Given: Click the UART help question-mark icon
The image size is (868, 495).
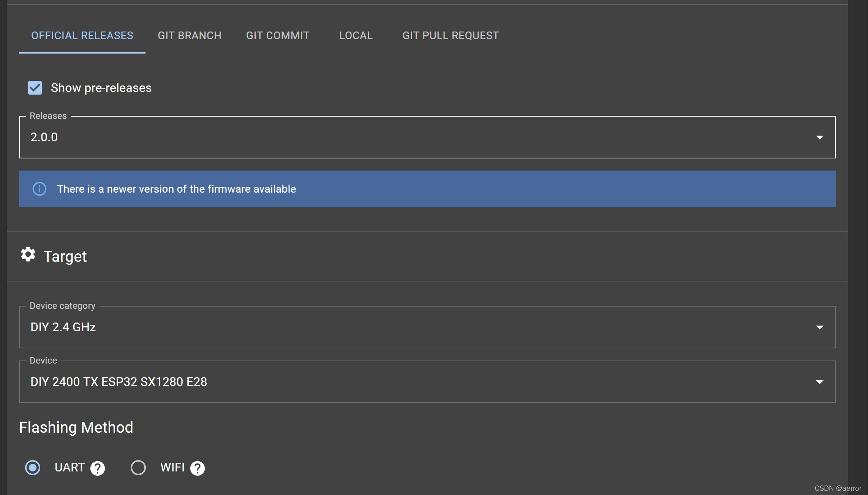Looking at the screenshot, I should click(98, 468).
